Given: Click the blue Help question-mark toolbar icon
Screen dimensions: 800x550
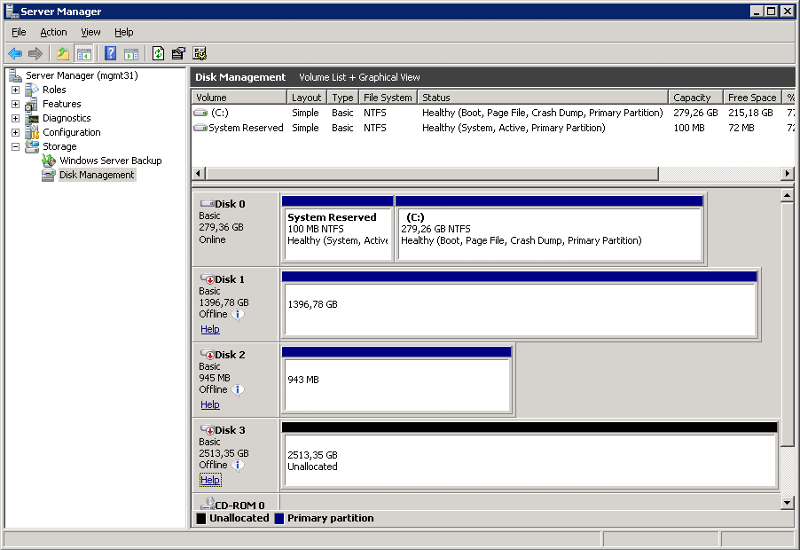Looking at the screenshot, I should pyautogui.click(x=110, y=53).
